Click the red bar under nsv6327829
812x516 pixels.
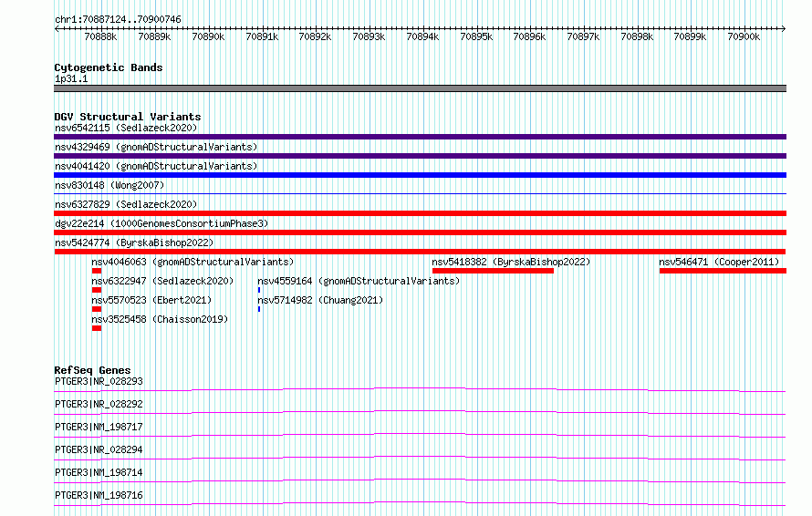coord(420,213)
